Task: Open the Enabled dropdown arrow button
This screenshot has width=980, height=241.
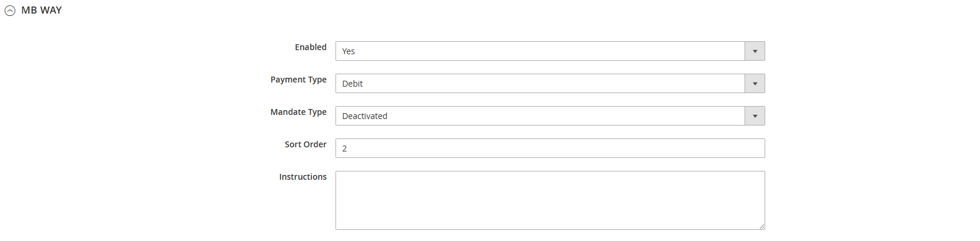Action: click(755, 51)
